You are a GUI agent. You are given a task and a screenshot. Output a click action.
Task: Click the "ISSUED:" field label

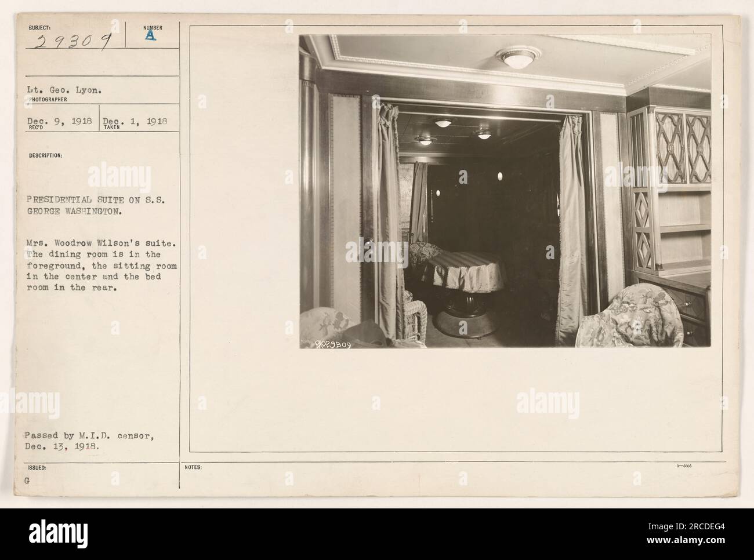[36, 467]
